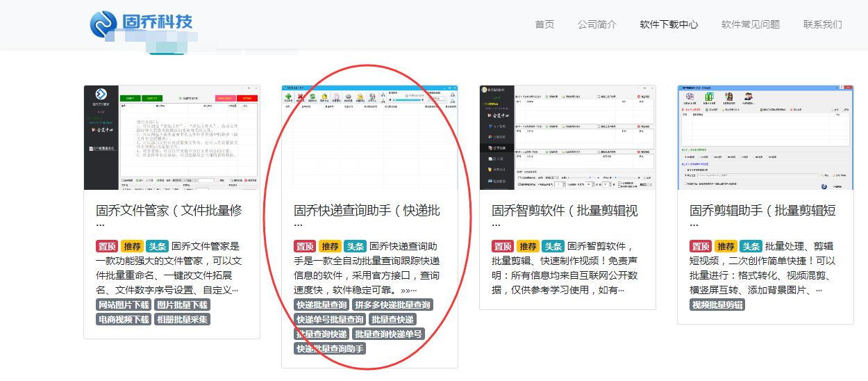868x381 pixels.
Task: Click the 固乔智剪软件 description text
Action: click(x=565, y=268)
